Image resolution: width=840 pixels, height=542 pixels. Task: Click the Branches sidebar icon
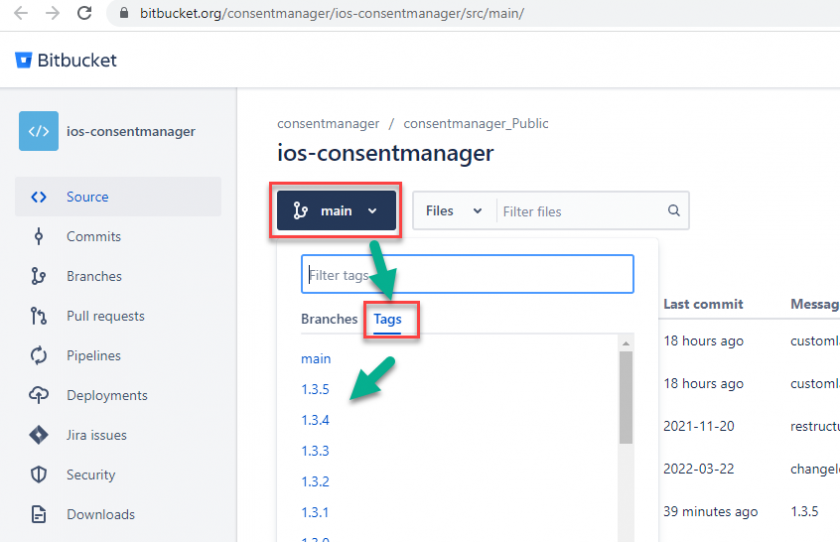point(39,276)
